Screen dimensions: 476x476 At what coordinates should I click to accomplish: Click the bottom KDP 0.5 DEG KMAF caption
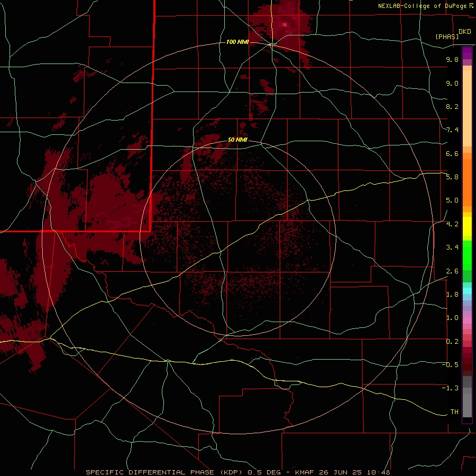[237, 472]
